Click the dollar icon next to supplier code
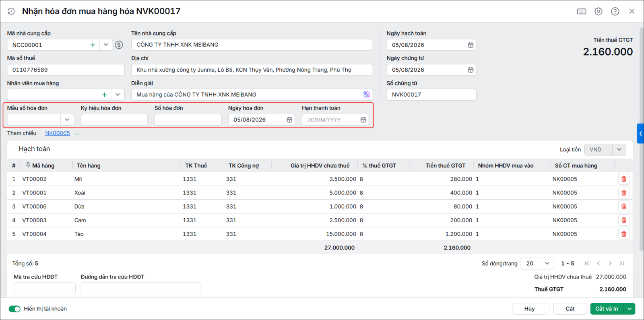644x320 pixels. coord(119,45)
